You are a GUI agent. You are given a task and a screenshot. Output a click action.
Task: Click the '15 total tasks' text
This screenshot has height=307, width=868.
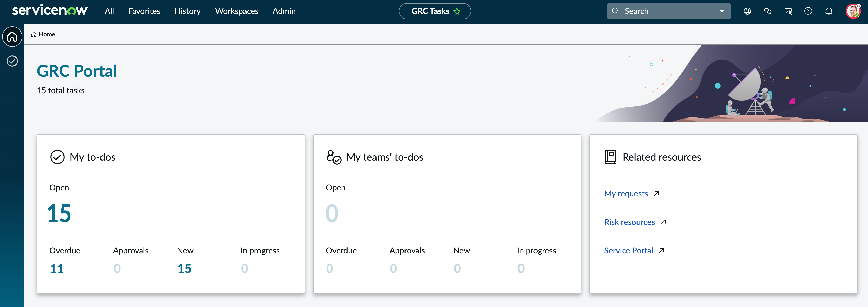pyautogui.click(x=61, y=90)
